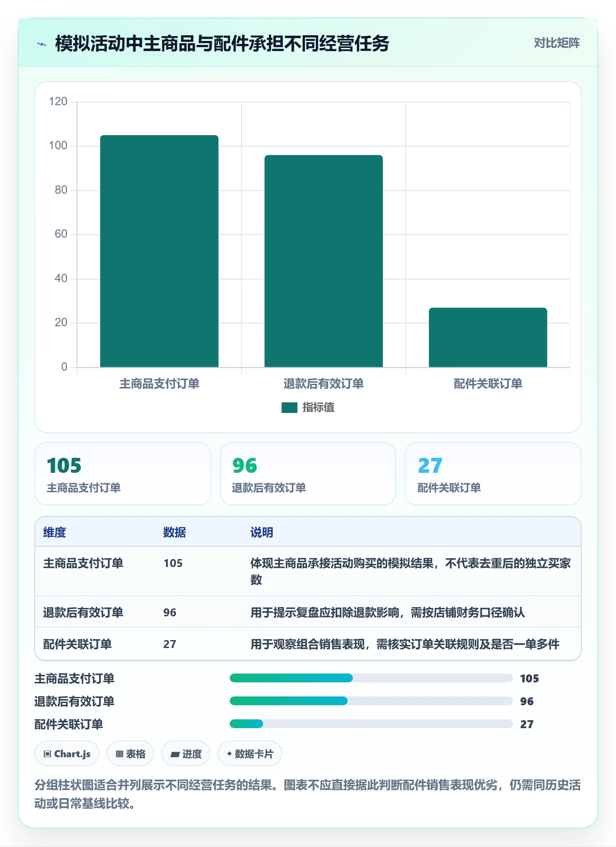
Task: Click the grid icon in the 表格 chip
Action: (x=119, y=754)
